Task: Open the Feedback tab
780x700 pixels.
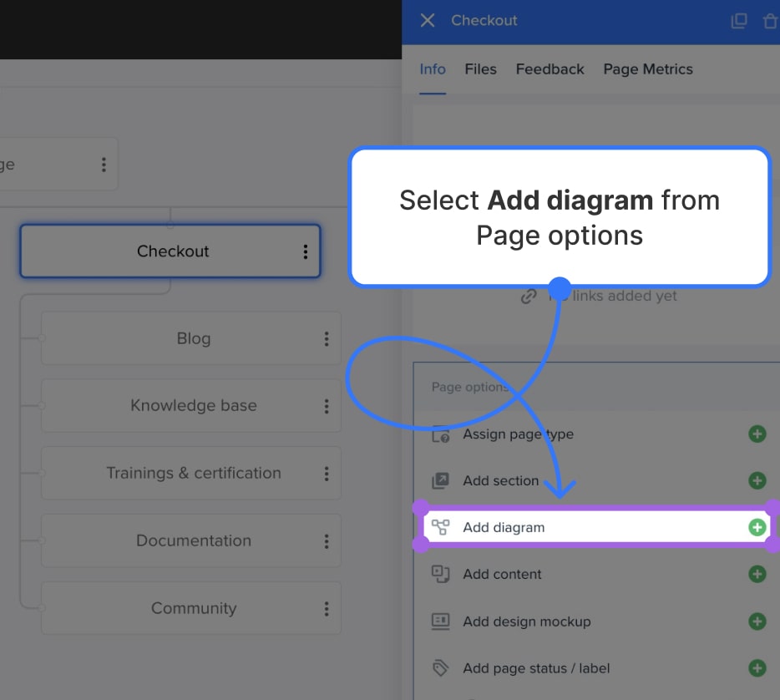Action: pyautogui.click(x=550, y=69)
